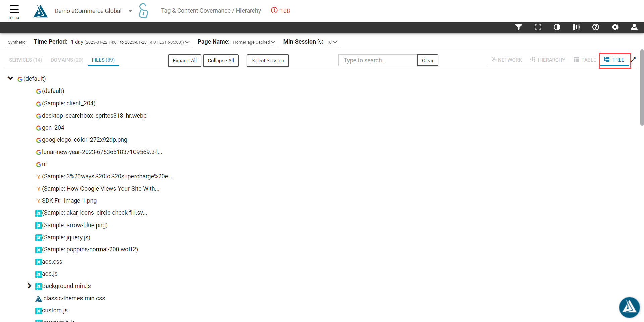Expand the panel with the diagonal arrows icon
The image size is (644, 322).
point(634,60)
